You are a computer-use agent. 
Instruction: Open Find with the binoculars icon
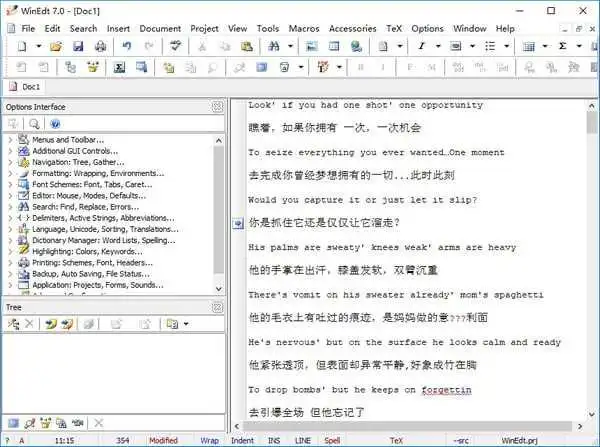(x=274, y=46)
